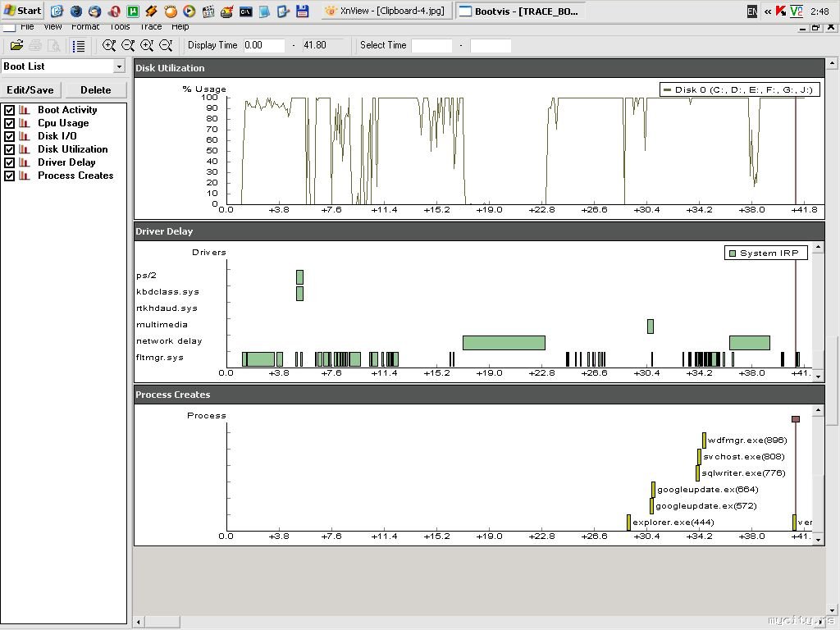Click the Open file folder toolbar icon
The width and height of the screenshot is (840, 630).
[16, 46]
